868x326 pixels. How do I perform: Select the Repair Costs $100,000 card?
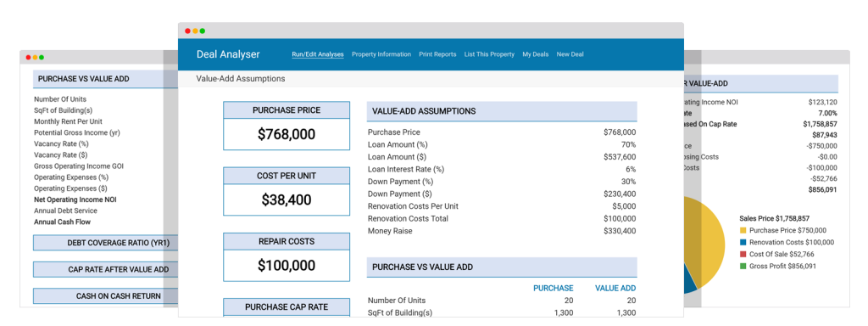[287, 256]
